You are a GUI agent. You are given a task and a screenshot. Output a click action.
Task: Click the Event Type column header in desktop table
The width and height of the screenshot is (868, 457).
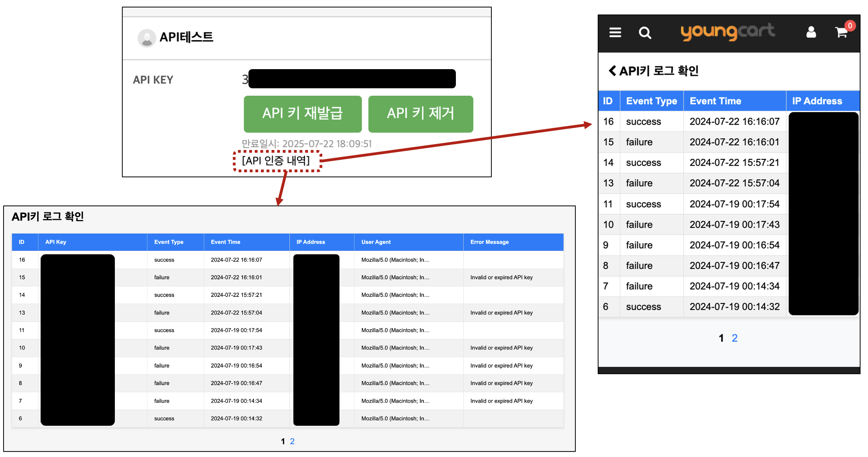point(169,242)
